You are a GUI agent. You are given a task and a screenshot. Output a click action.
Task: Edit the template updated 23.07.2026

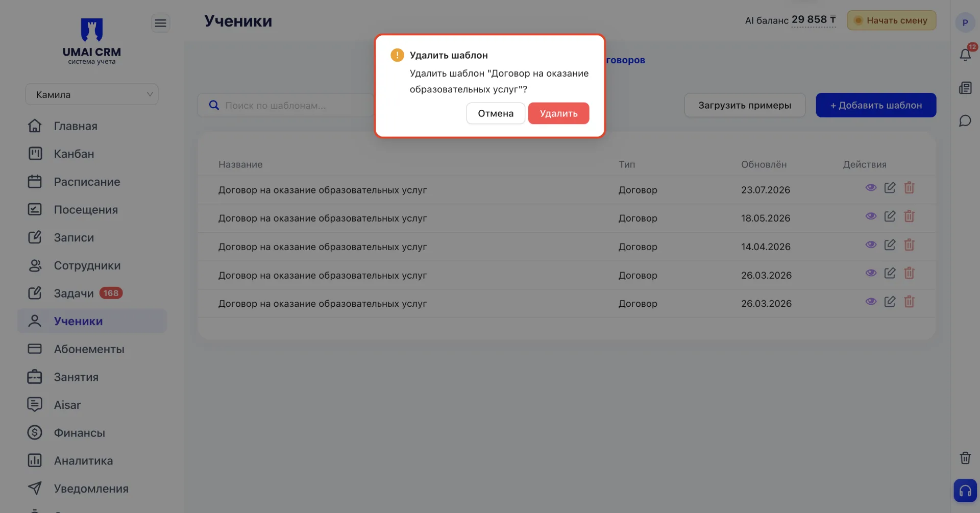tap(890, 188)
